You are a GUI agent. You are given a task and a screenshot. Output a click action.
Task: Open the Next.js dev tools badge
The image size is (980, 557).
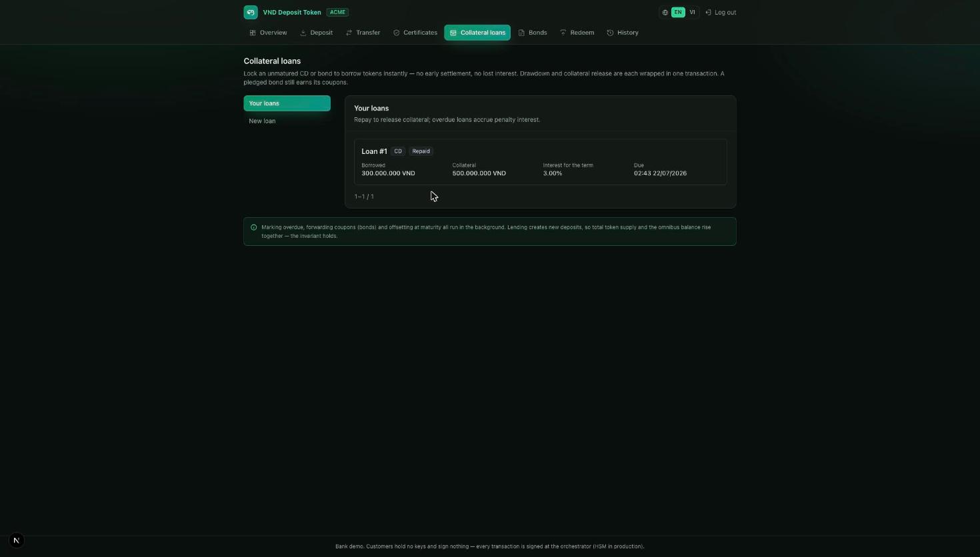(17, 540)
